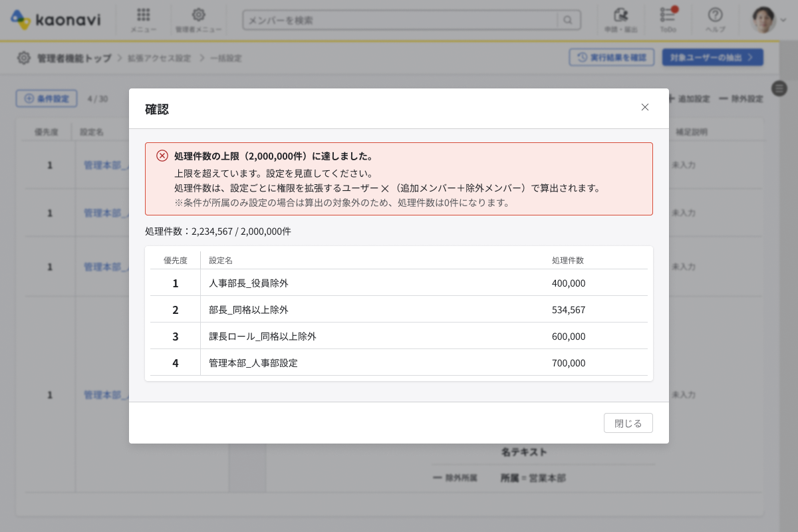Open the round side menu icon
Viewport: 798px width, 532px height.
point(779,88)
